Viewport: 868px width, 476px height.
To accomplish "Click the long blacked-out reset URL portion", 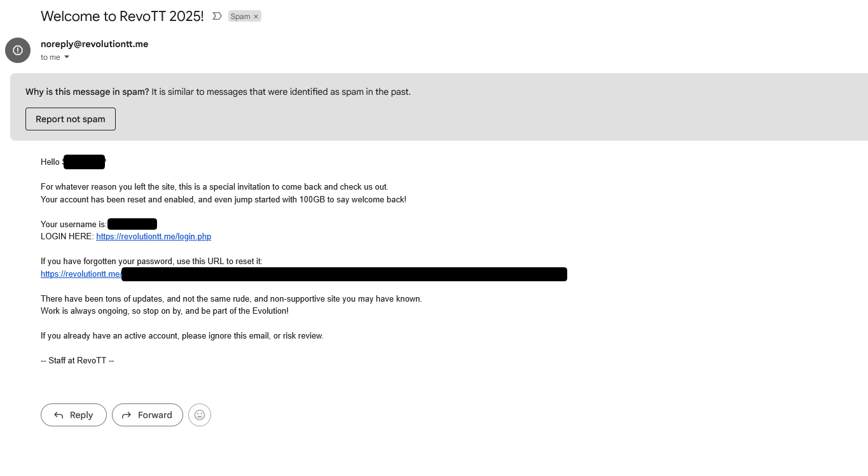I will tap(344, 274).
